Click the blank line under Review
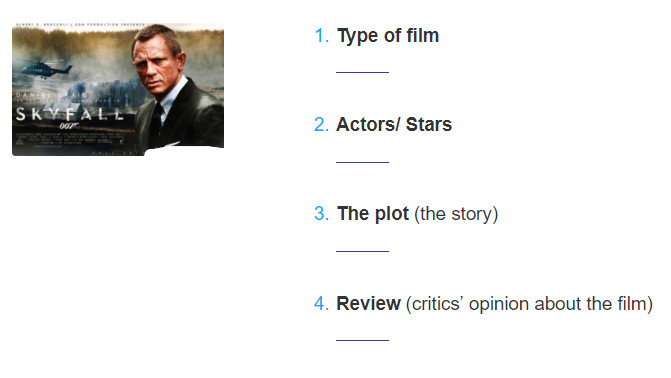671x378 pixels. tap(362, 340)
